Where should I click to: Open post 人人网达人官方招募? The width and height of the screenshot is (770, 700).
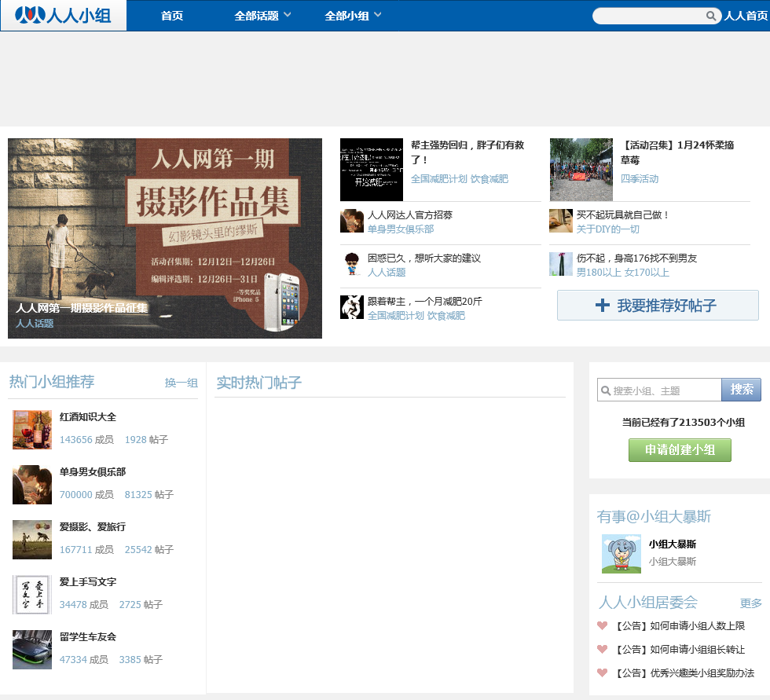[410, 215]
